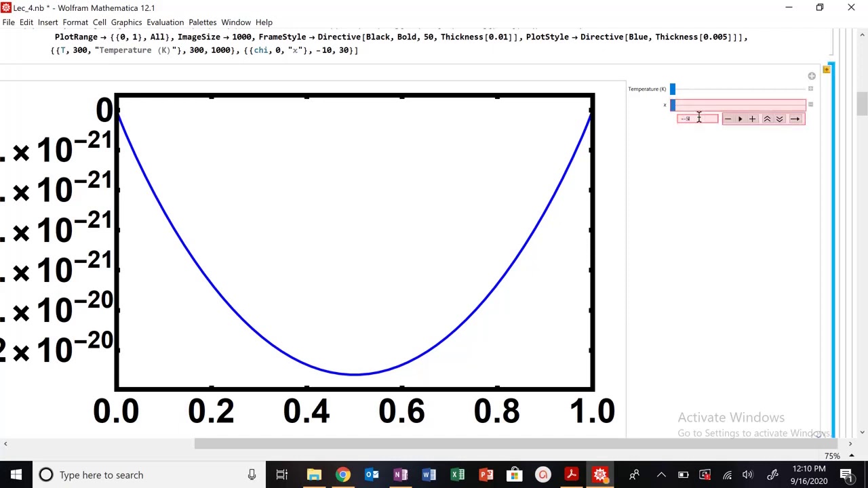Image resolution: width=868 pixels, height=488 pixels.
Task: Open Microsoft Store from taskbar
Action: pyautogui.click(x=515, y=474)
